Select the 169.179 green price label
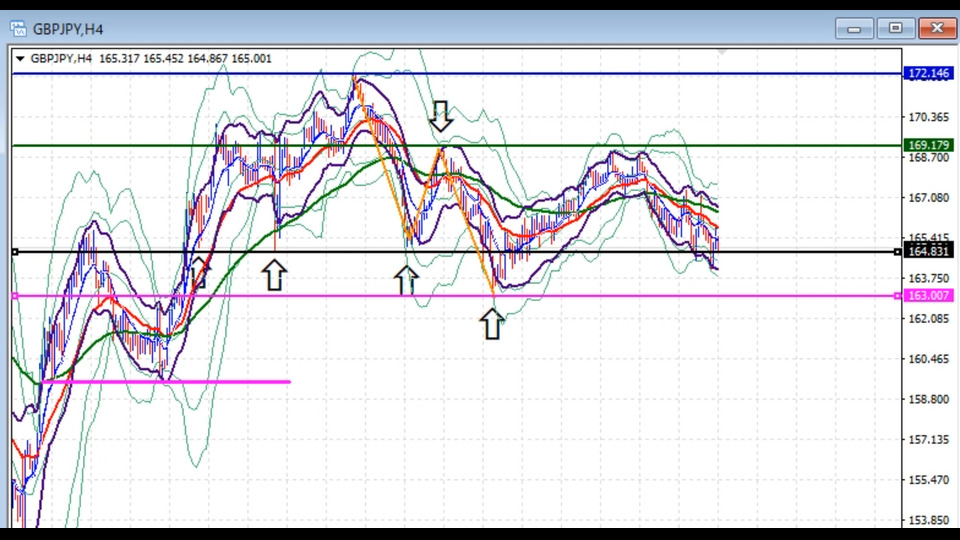This screenshot has width=960, height=540. (928, 145)
